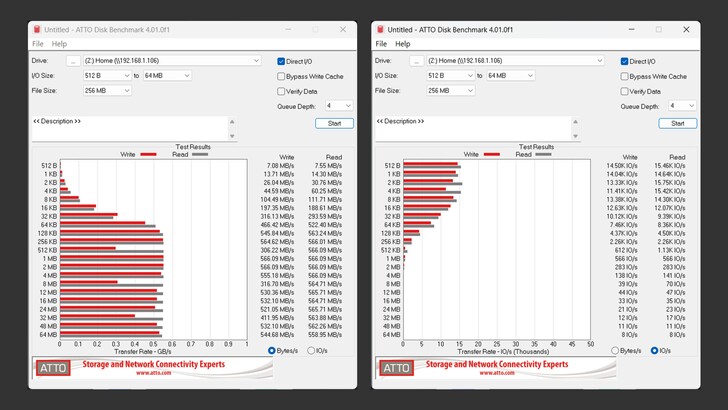The width and height of the screenshot is (728, 410).
Task: Expand File Size 256 MB dropdown in right window
Action: [451, 91]
